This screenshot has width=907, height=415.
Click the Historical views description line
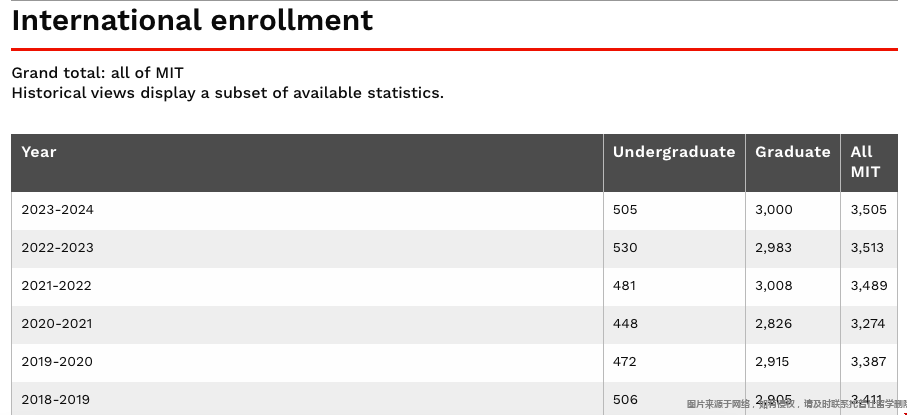[227, 93]
